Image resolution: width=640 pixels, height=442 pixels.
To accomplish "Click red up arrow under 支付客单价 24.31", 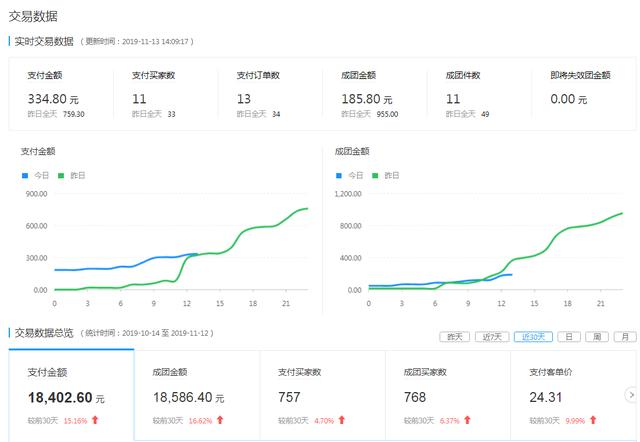I will tap(593, 420).
